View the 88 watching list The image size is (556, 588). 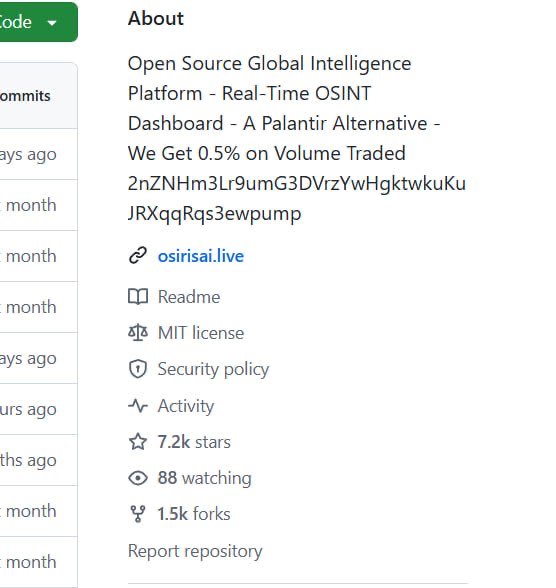[204, 478]
